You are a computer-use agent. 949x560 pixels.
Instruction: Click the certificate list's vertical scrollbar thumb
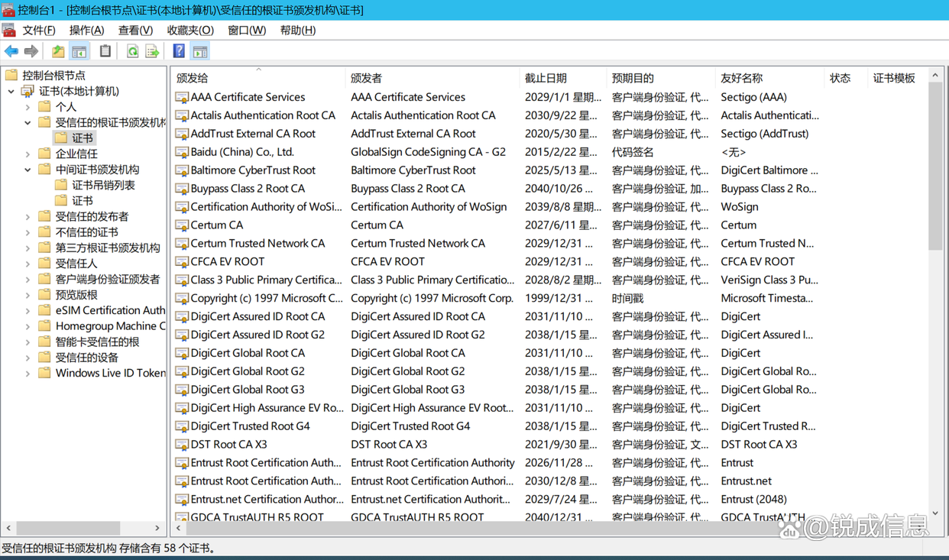tap(935, 166)
